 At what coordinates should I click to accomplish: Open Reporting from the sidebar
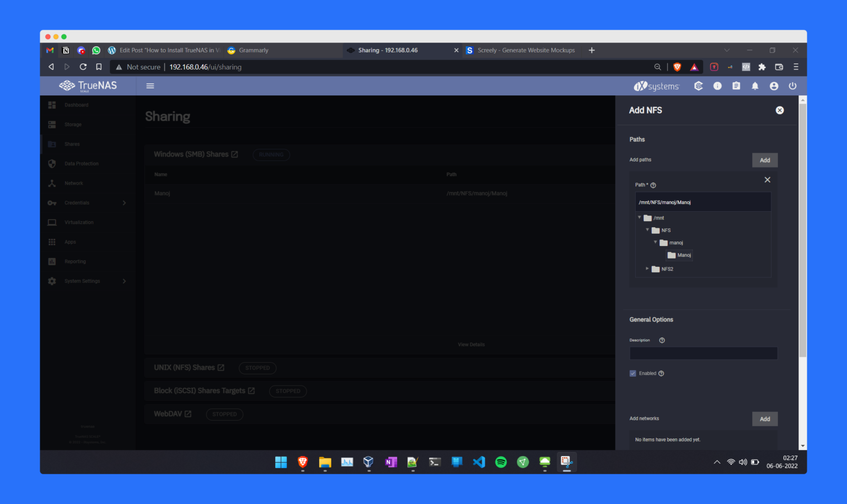[74, 261]
